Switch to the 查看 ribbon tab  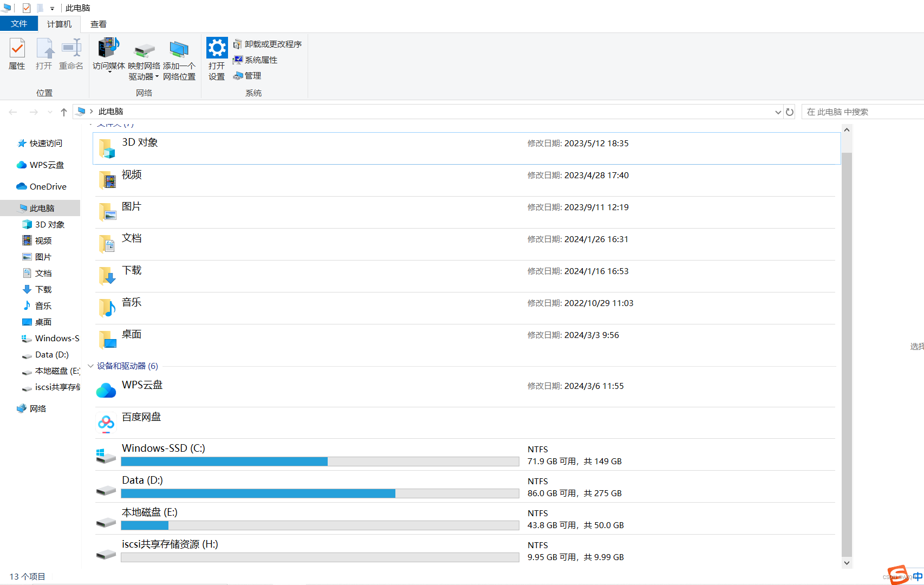tap(99, 24)
